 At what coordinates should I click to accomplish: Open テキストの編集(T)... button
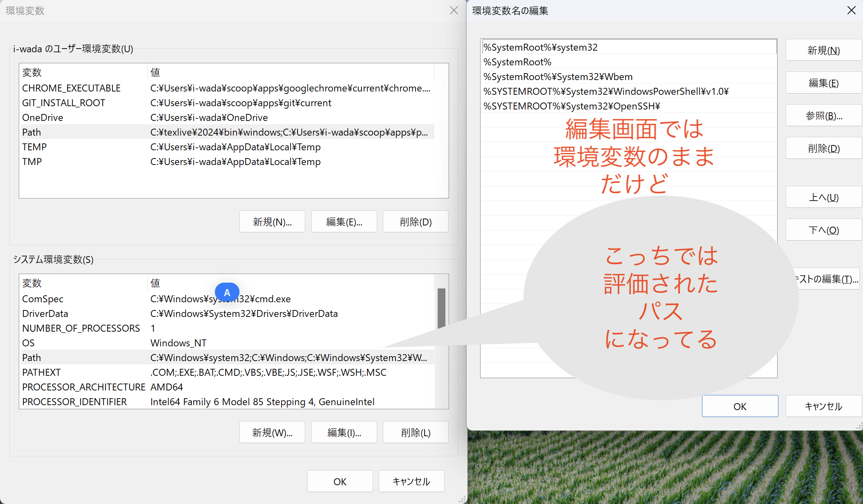tap(827, 279)
